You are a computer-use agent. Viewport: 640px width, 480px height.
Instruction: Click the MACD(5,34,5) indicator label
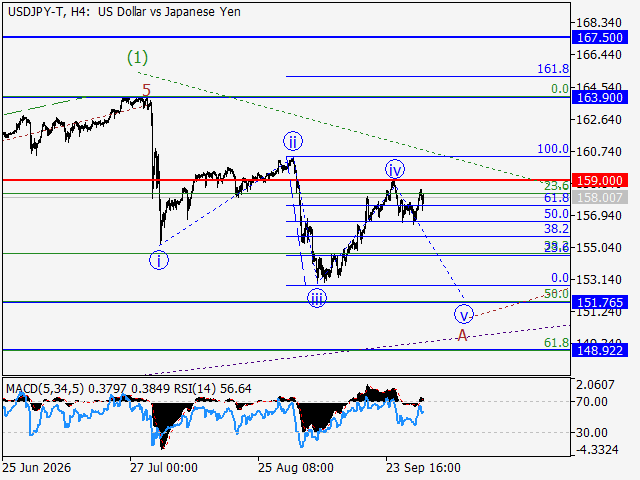pyautogui.click(x=45, y=389)
